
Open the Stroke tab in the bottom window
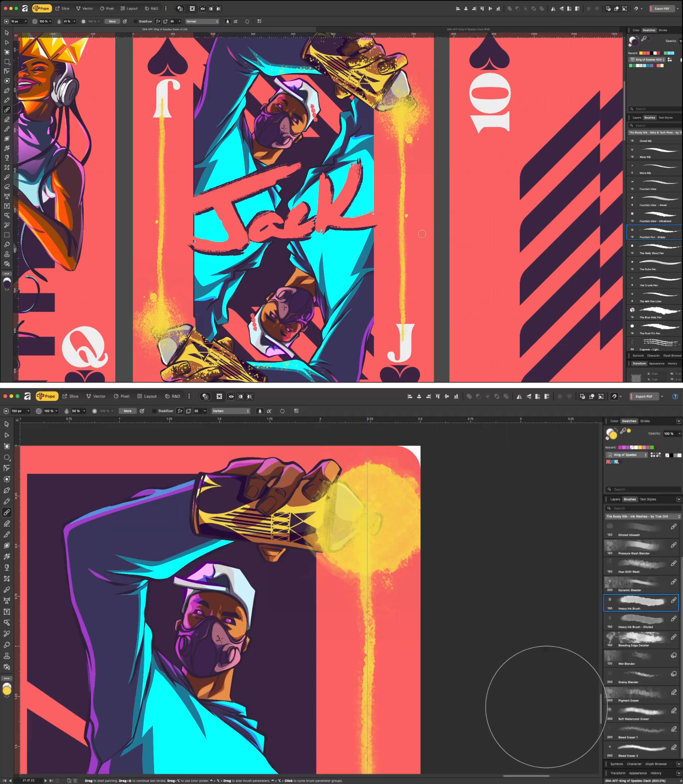tap(645, 421)
